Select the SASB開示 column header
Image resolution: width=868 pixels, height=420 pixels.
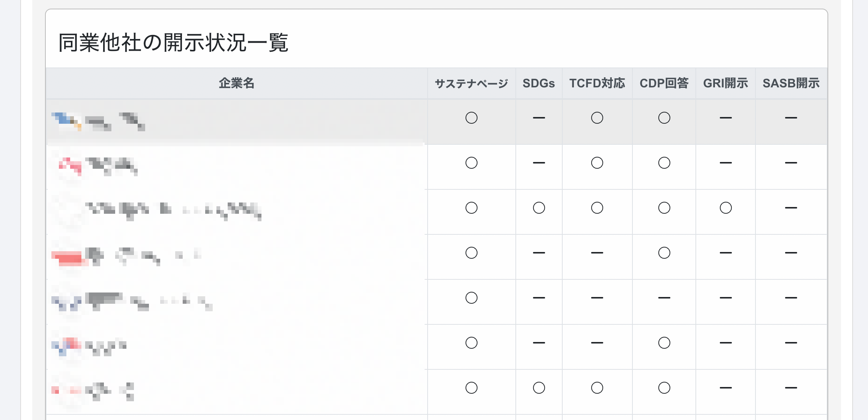[x=791, y=83]
